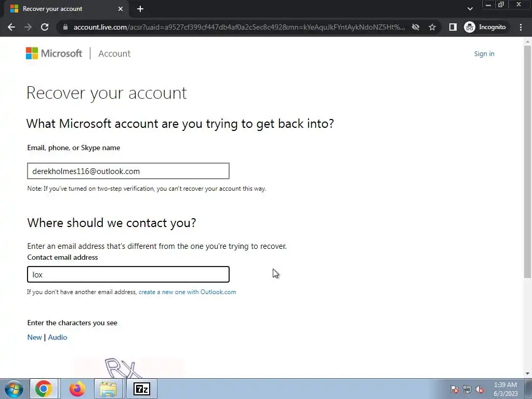532x399 pixels.
Task: Click the lock icon in address bar
Action: coord(65,27)
